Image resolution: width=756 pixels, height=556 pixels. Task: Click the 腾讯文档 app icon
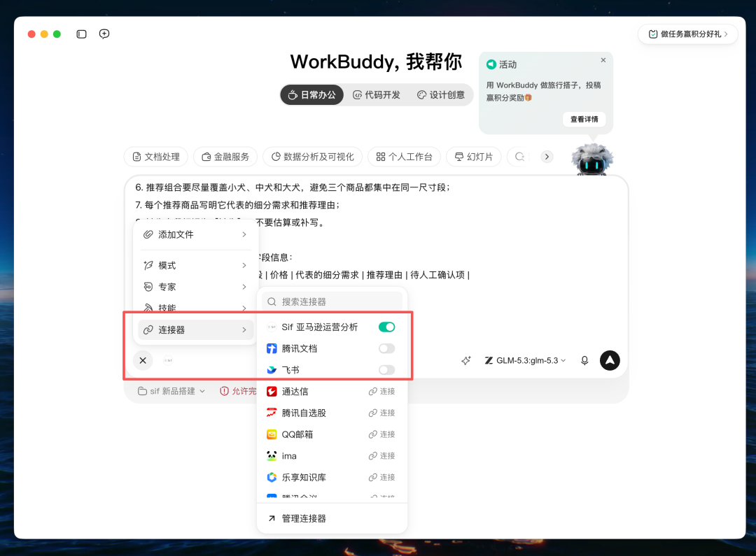point(272,348)
